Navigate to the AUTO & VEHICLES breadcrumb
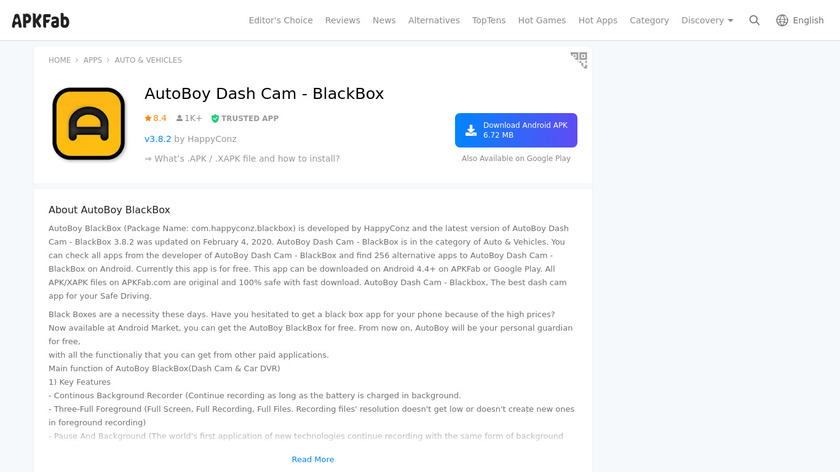Image resolution: width=840 pixels, height=472 pixels. click(148, 60)
